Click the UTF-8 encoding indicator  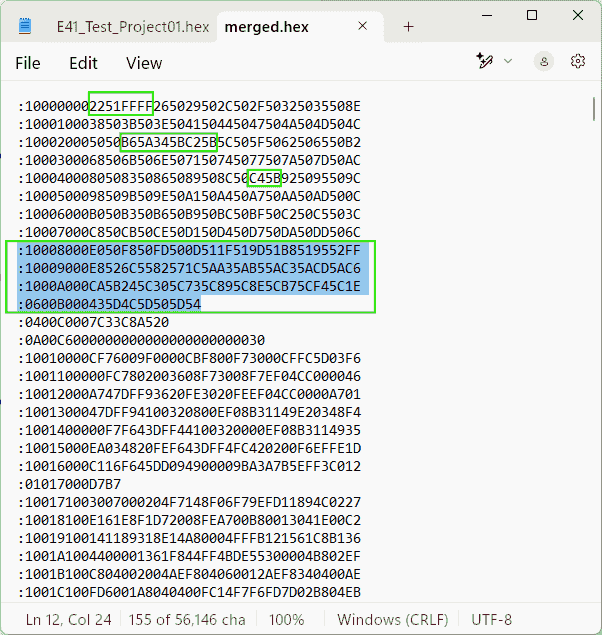(492, 619)
